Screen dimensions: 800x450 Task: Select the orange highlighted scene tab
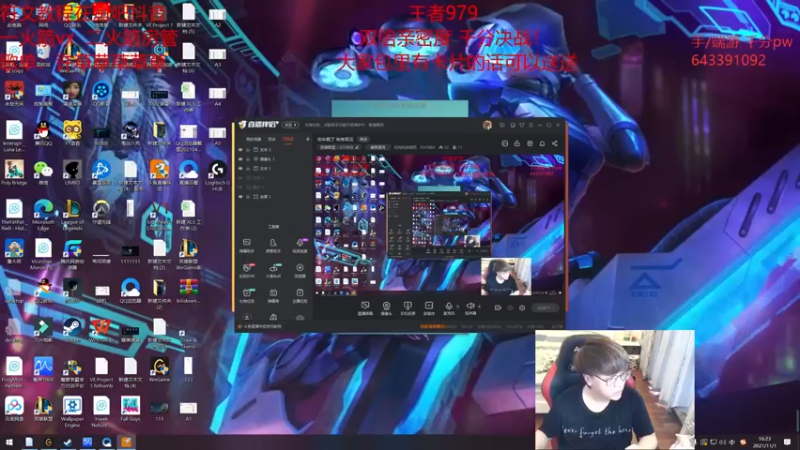[x=288, y=139]
